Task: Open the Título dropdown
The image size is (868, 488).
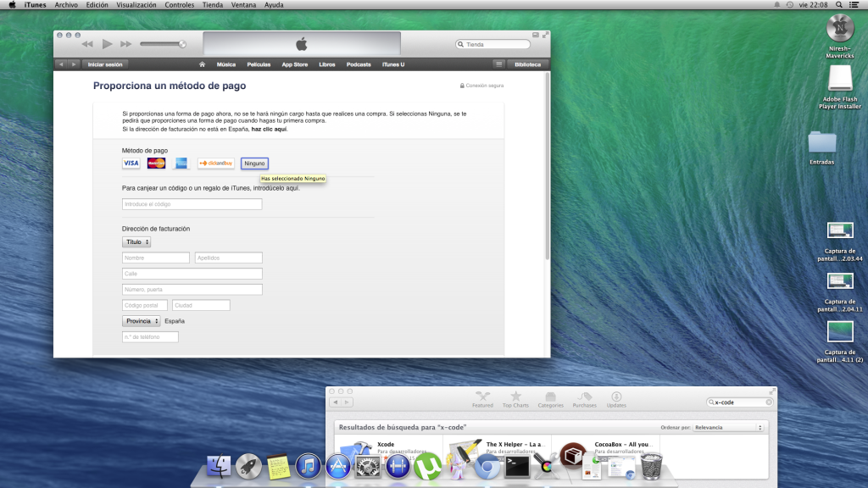Action: click(136, 242)
